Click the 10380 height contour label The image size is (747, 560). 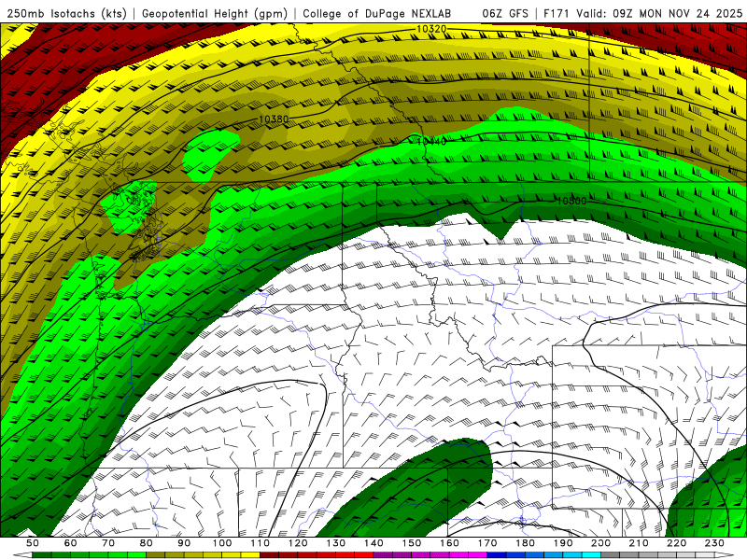click(x=274, y=119)
